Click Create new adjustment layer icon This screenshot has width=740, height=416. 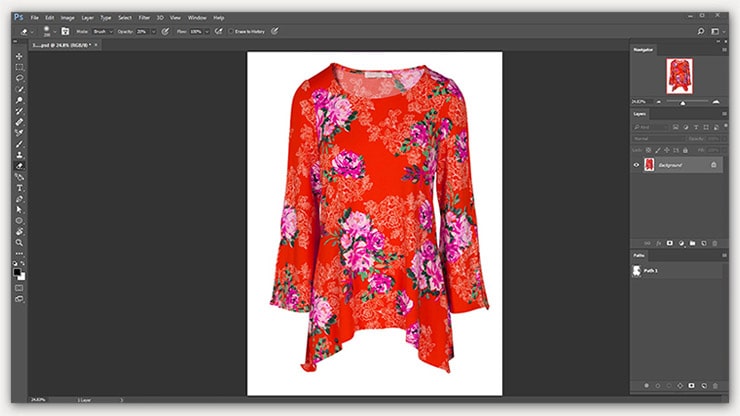click(681, 243)
